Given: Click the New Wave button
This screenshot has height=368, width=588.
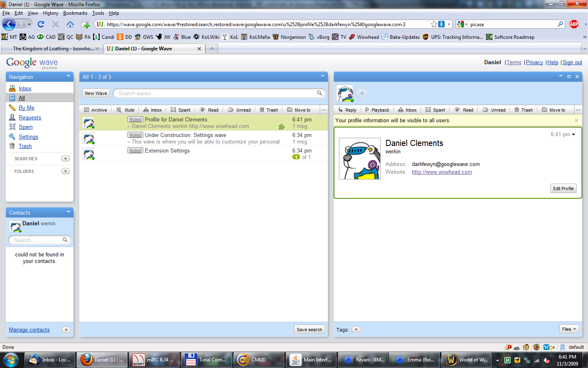Looking at the screenshot, I should 96,93.
